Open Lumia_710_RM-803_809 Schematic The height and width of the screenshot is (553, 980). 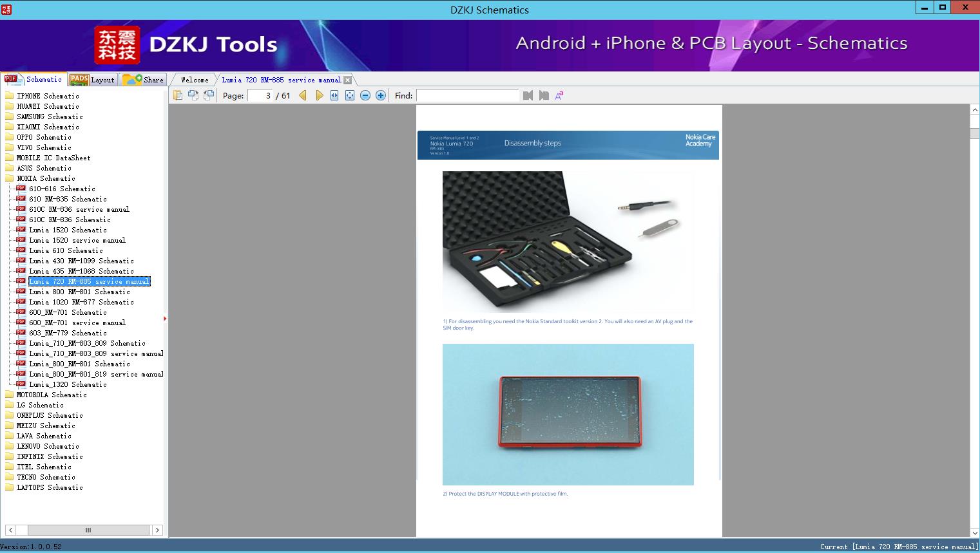tap(87, 343)
